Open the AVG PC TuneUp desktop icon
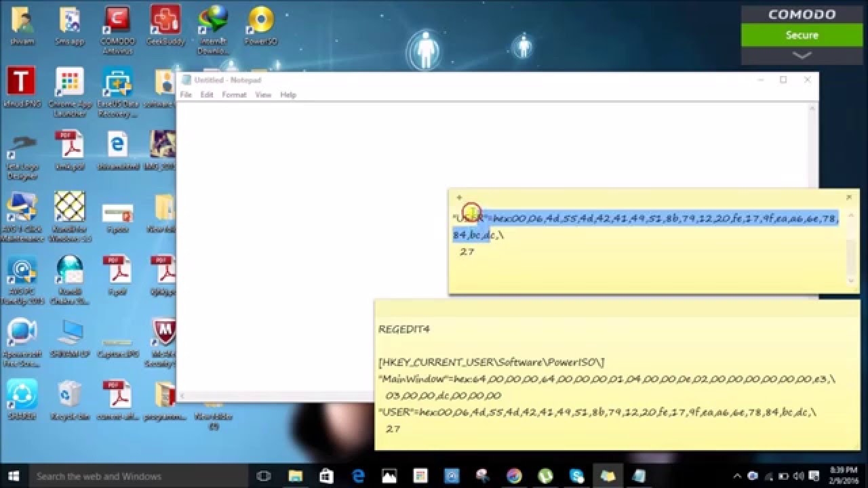This screenshot has height=488, width=868. [22, 279]
